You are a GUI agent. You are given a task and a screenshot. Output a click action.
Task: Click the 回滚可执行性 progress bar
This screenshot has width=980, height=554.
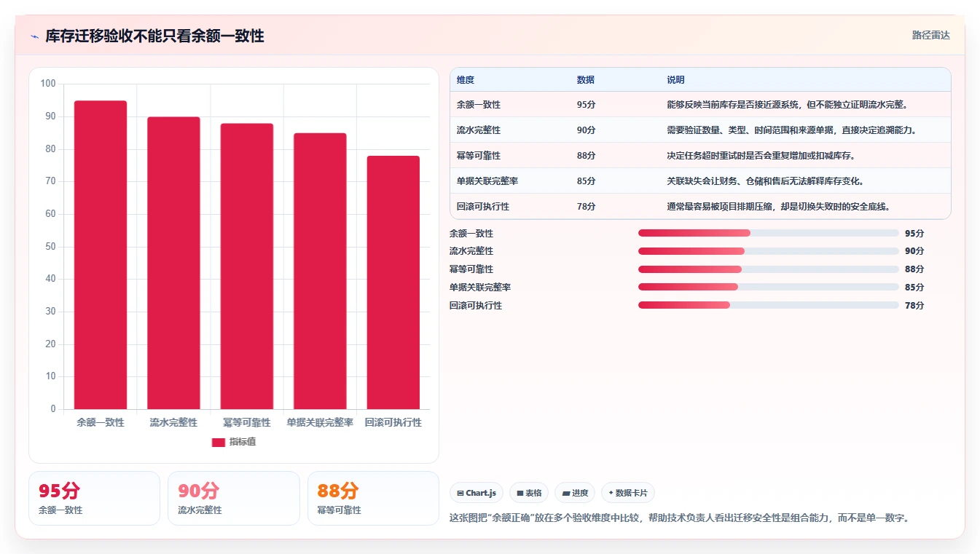[769, 305]
